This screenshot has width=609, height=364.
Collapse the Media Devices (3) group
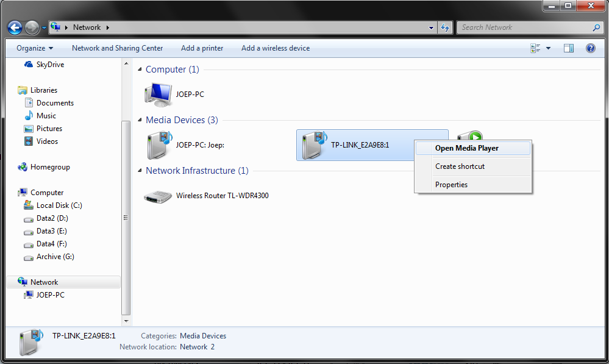point(140,120)
